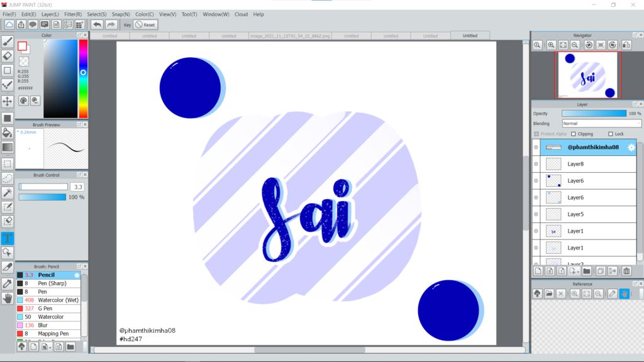This screenshot has height=362, width=644.
Task: Select the Blur brush
Action: (x=48, y=325)
